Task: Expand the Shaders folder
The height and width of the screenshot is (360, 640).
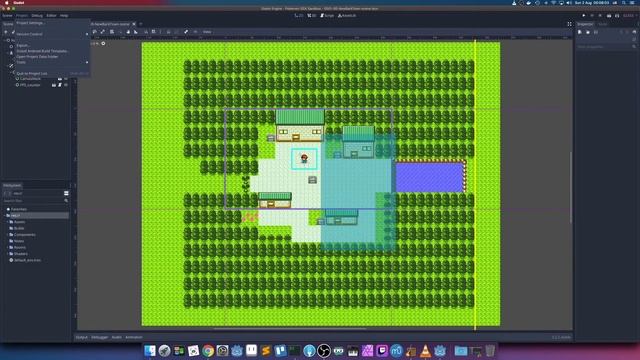Action: [x=7, y=254]
